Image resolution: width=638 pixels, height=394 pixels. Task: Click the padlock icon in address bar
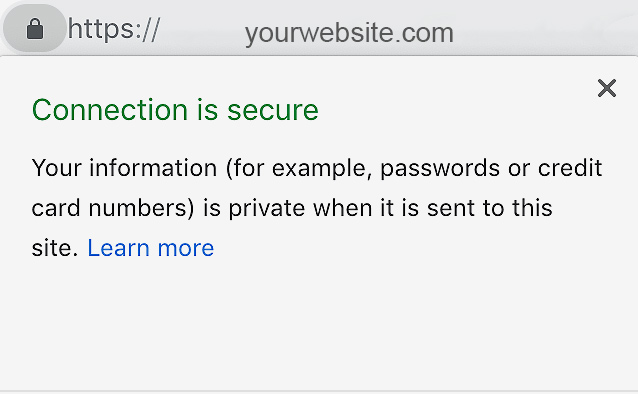click(35, 28)
